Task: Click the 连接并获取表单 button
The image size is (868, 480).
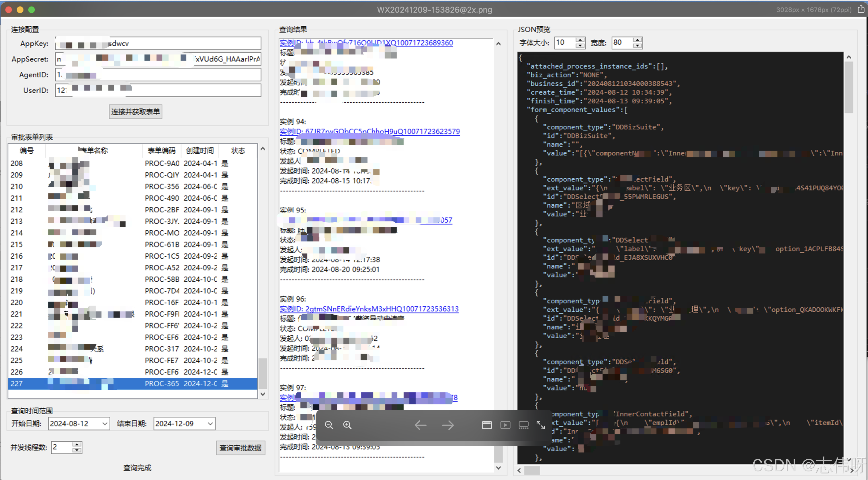Action: click(136, 112)
